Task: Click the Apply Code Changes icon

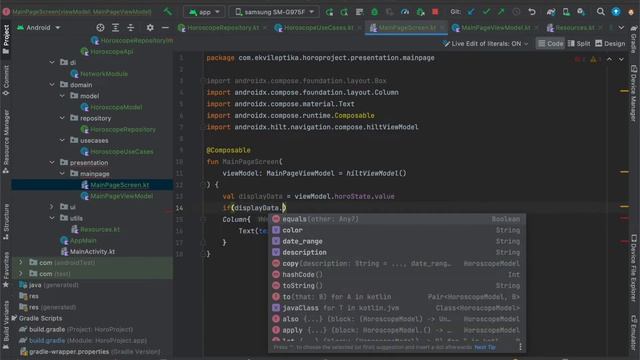Action: point(359,12)
